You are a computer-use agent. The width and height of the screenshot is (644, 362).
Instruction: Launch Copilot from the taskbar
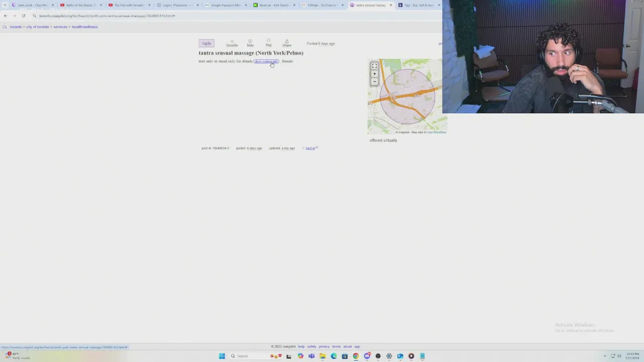pos(300,356)
